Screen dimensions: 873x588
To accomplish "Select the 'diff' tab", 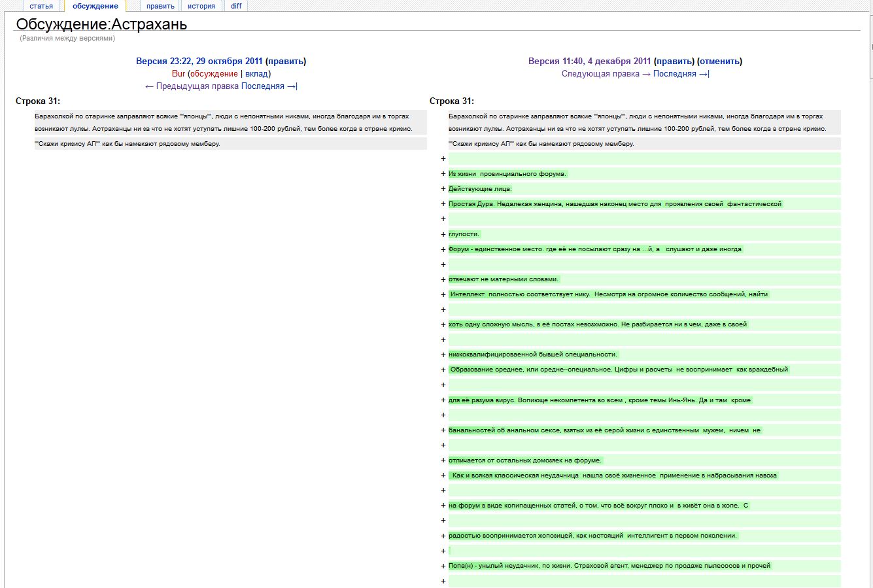I will tap(236, 6).
